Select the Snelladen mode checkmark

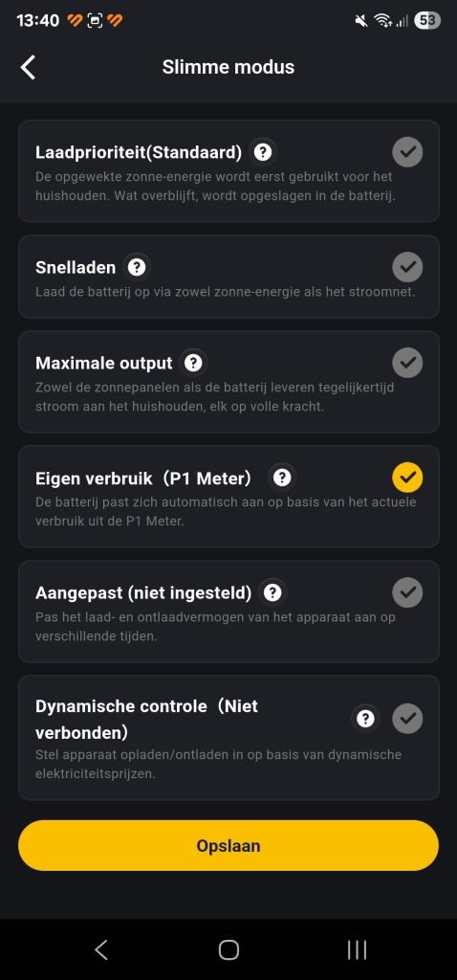coord(407,268)
